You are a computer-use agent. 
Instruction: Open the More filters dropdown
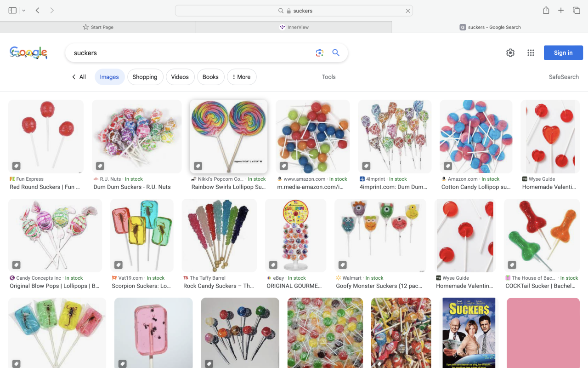242,77
